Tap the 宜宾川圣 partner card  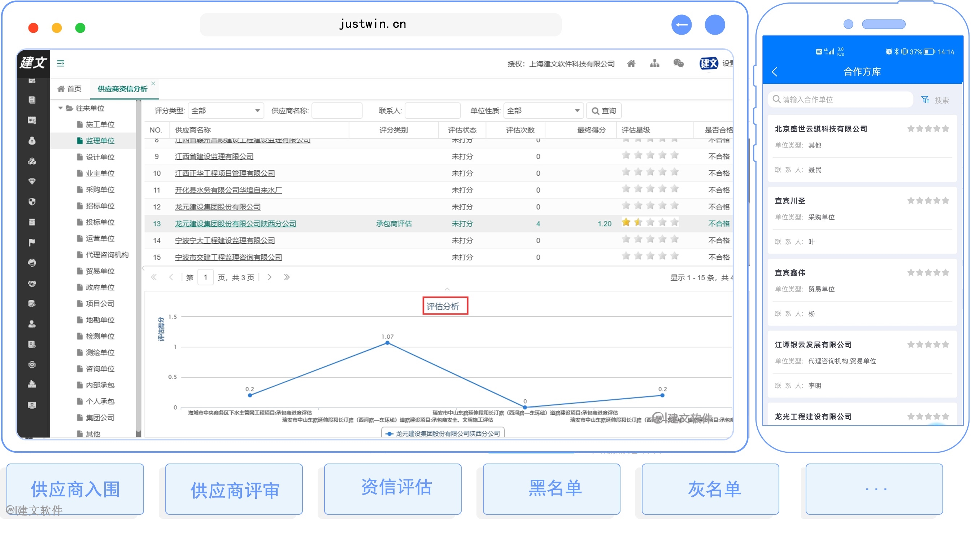coord(862,220)
